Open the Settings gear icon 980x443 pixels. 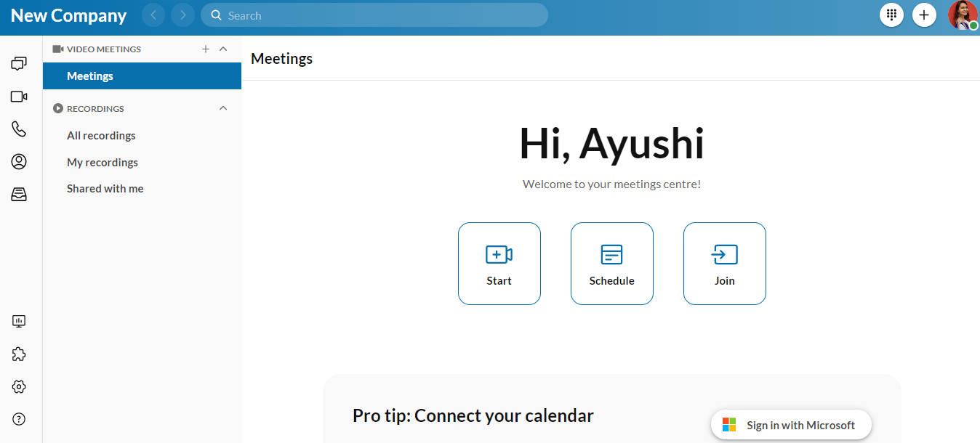pyautogui.click(x=19, y=386)
